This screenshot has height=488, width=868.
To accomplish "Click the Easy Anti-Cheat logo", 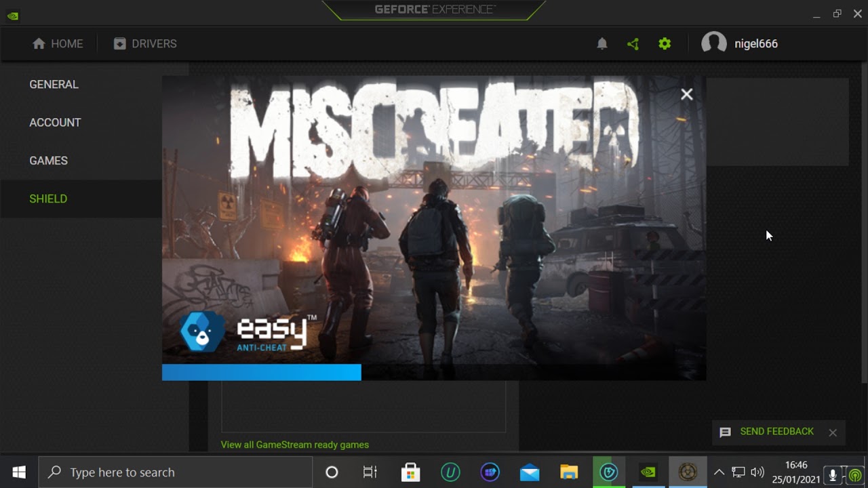I will point(248,332).
